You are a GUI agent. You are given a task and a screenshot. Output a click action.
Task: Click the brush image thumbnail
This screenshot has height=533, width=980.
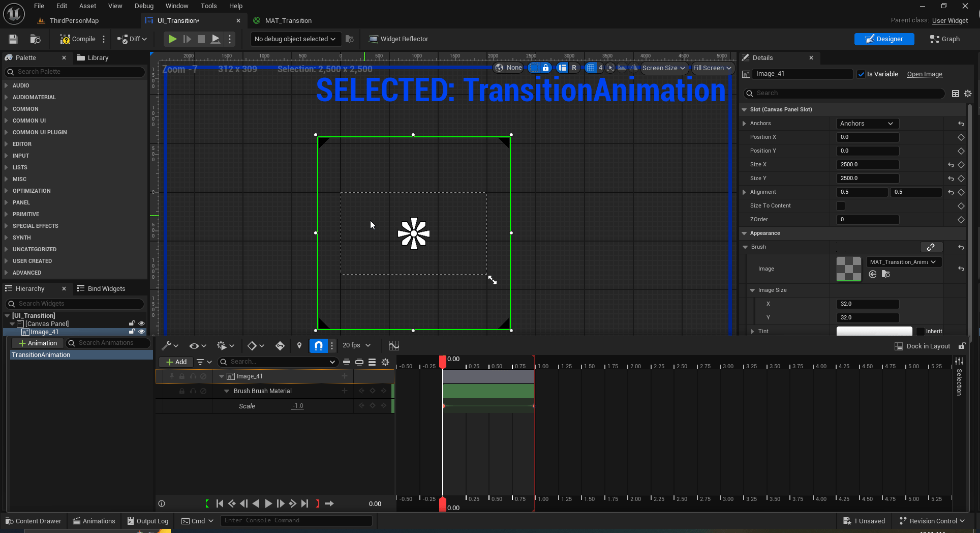click(849, 269)
